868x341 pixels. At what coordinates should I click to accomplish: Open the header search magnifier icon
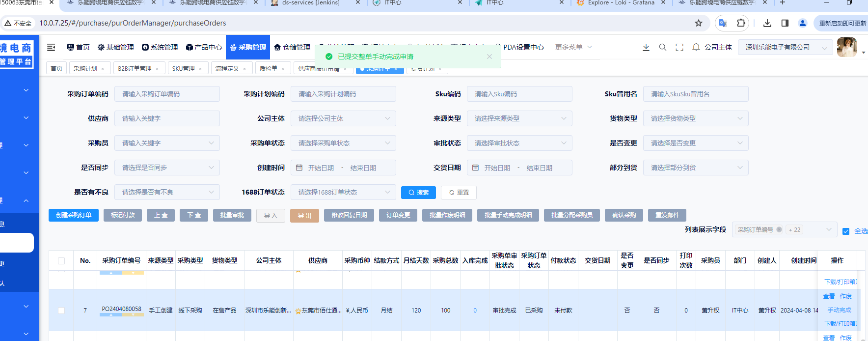click(663, 47)
